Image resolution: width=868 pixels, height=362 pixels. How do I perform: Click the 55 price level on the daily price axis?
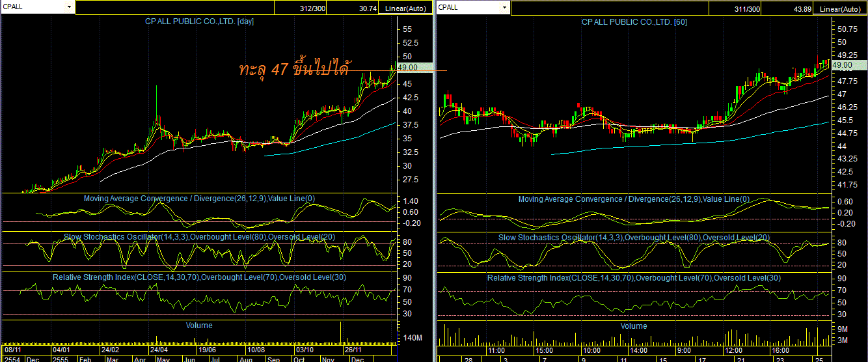tap(407, 29)
